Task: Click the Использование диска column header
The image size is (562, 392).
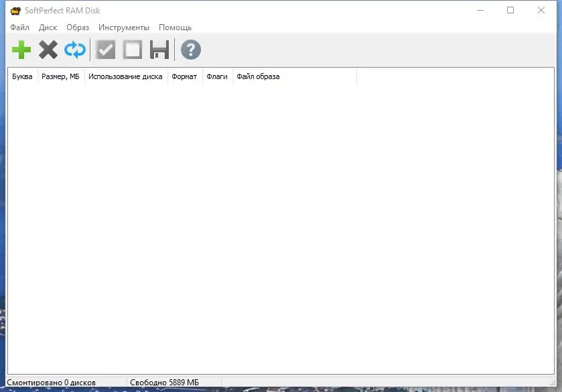Action: click(125, 76)
